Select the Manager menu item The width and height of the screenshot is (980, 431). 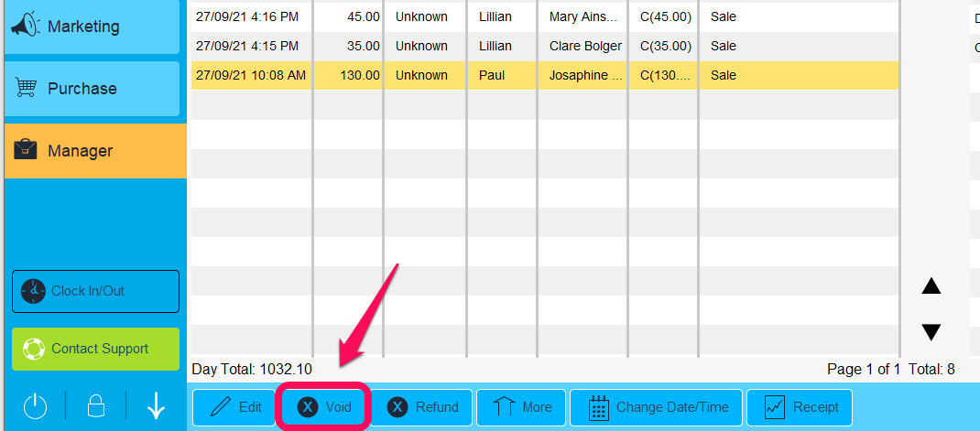95,151
